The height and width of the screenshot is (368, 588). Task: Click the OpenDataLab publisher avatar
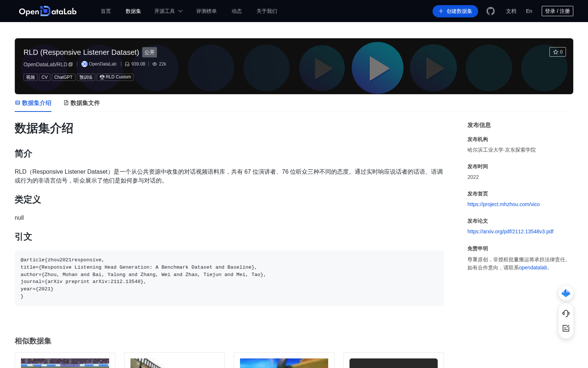[85, 64]
